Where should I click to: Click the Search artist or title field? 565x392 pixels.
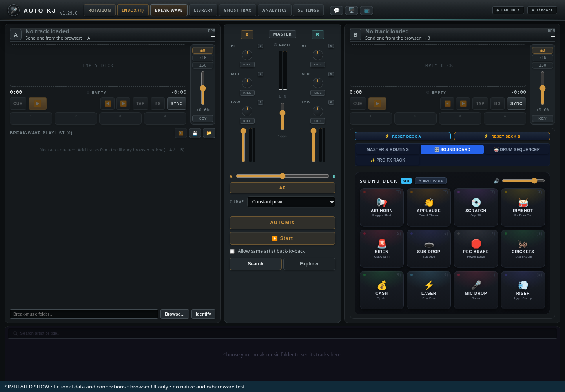click(282, 333)
